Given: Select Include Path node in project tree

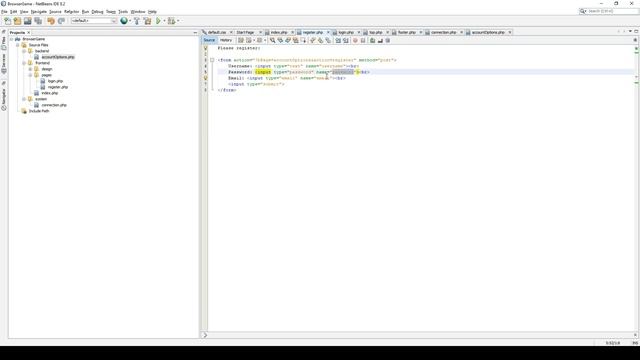Looking at the screenshot, I should pos(39,111).
